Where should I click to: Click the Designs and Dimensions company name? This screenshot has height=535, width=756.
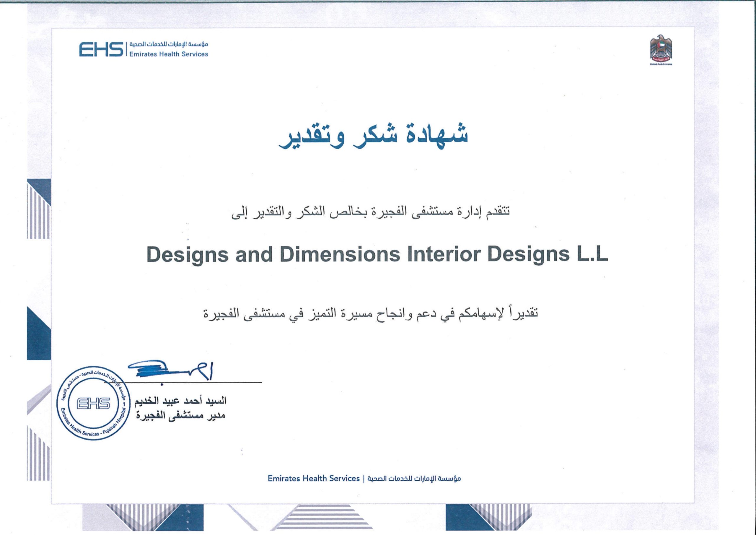point(377,255)
